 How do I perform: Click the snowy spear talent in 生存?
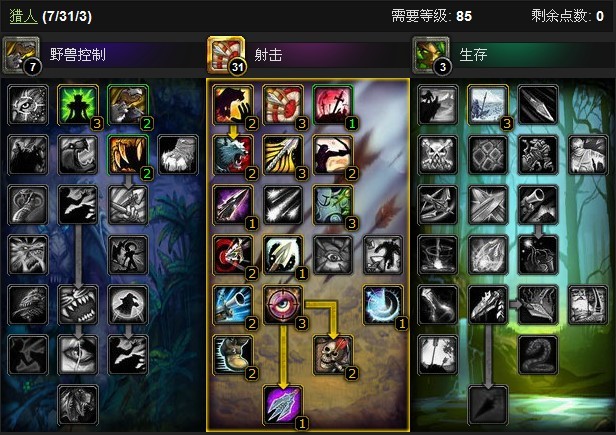pos(488,105)
